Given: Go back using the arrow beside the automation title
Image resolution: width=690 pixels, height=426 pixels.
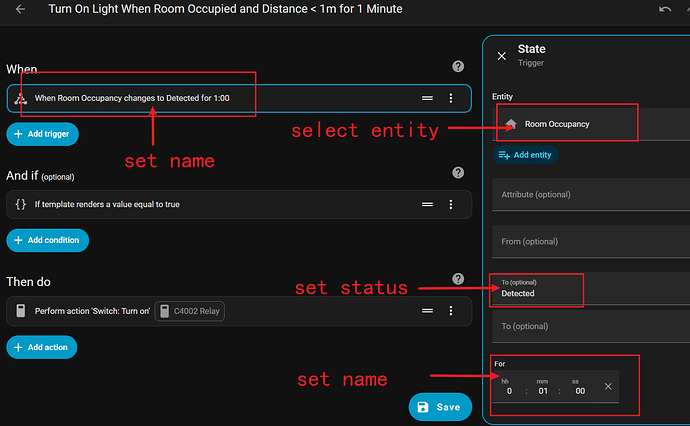Looking at the screenshot, I should (20, 9).
